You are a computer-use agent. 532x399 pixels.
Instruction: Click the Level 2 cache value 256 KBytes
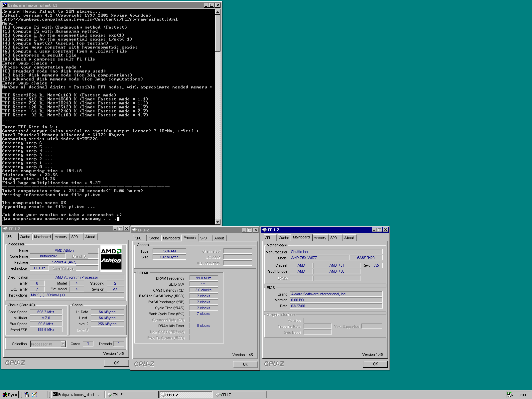107,324
